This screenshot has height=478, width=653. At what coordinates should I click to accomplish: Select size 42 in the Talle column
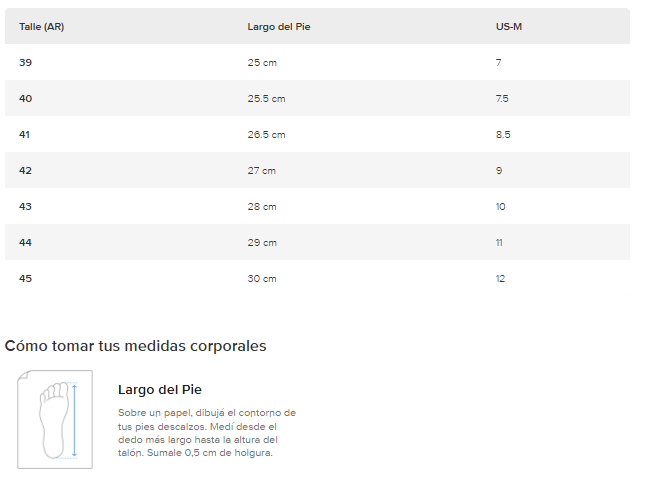(x=25, y=170)
